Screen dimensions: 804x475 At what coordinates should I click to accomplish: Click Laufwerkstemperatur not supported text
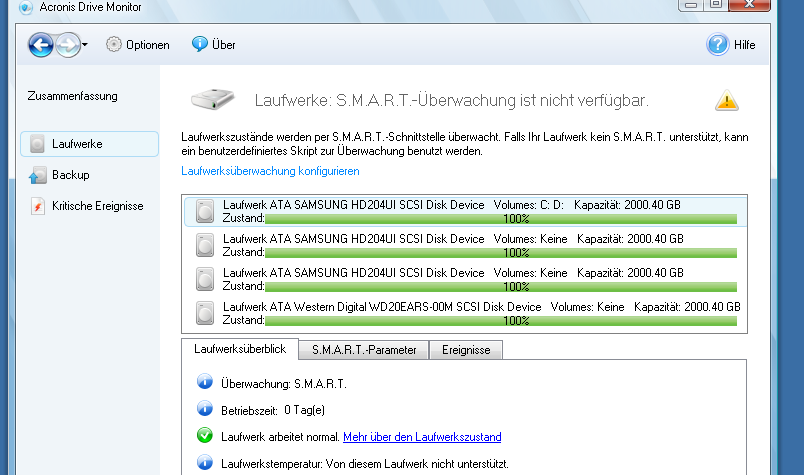[x=365, y=464]
